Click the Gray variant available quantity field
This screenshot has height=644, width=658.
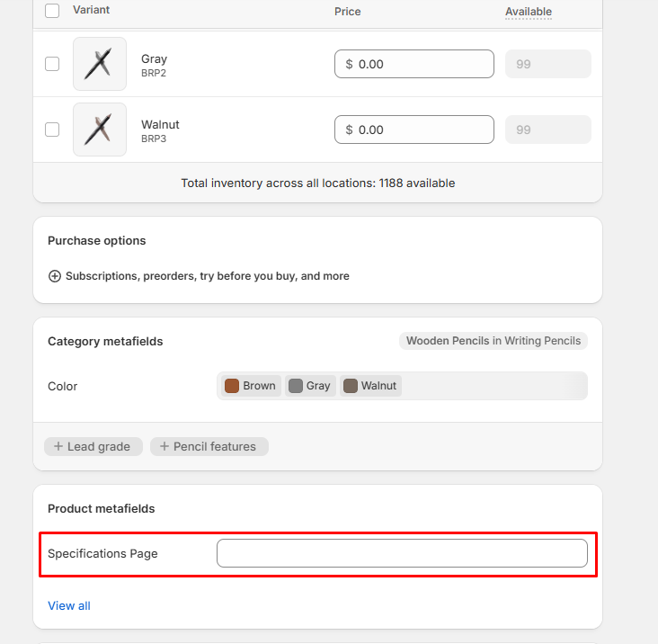[547, 64]
